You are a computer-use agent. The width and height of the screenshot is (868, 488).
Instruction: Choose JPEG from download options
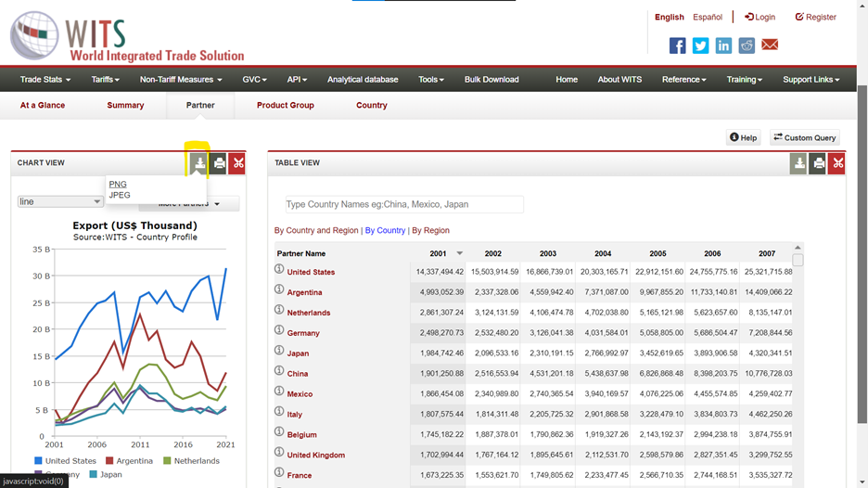[x=120, y=195]
